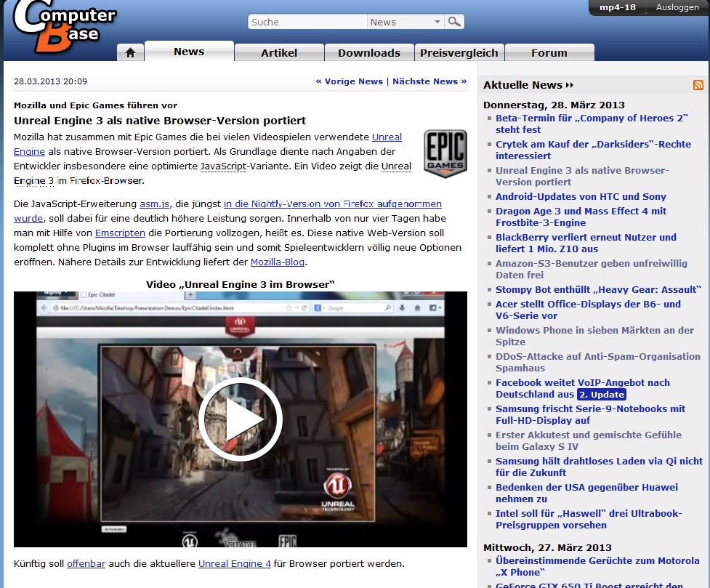
Task: Open the News search category dropdown
Action: click(406, 22)
